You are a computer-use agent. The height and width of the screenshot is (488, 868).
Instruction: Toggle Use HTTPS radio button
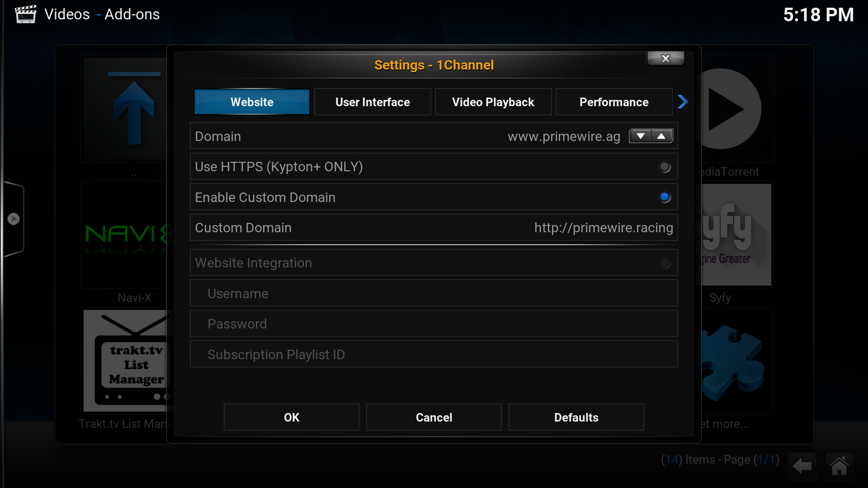pos(665,167)
